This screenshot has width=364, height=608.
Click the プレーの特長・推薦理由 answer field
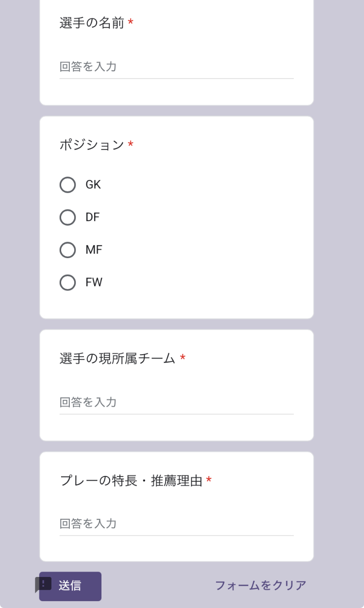click(176, 524)
